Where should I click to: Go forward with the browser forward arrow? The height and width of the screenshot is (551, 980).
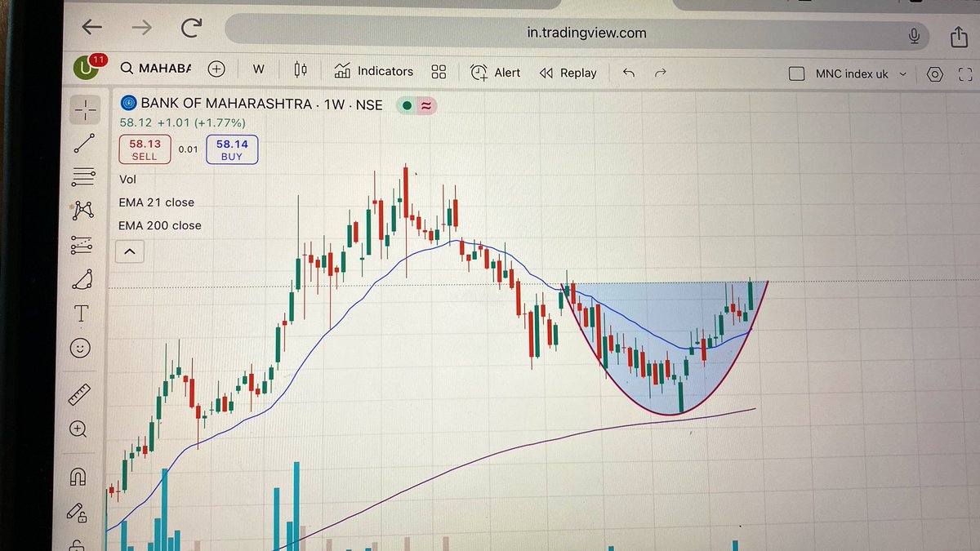[x=141, y=28]
